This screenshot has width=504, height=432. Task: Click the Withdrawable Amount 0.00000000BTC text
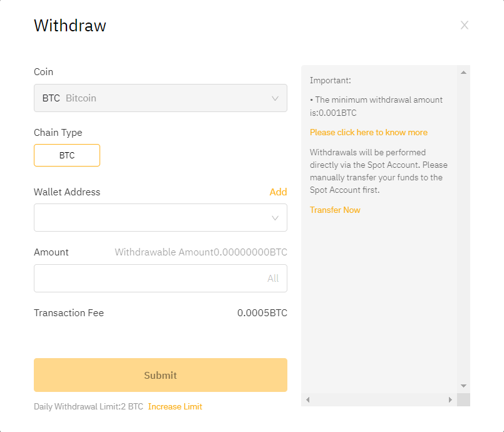pyautogui.click(x=201, y=252)
